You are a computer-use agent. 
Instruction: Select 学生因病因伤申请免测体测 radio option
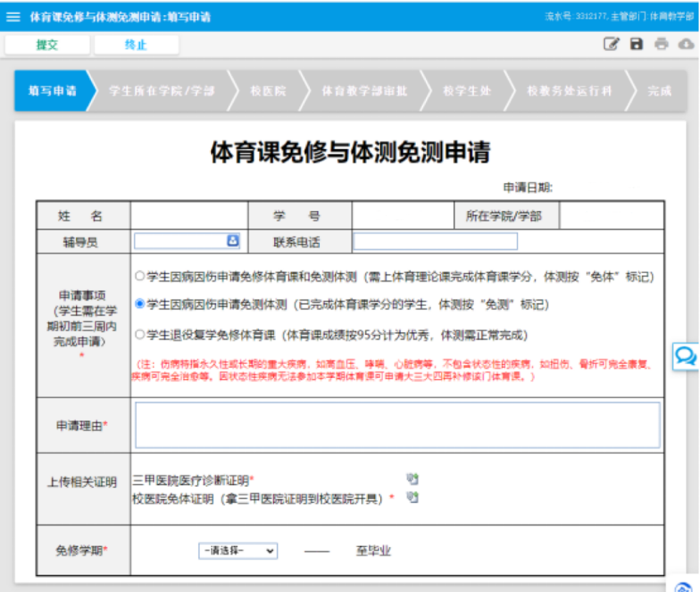pos(140,304)
